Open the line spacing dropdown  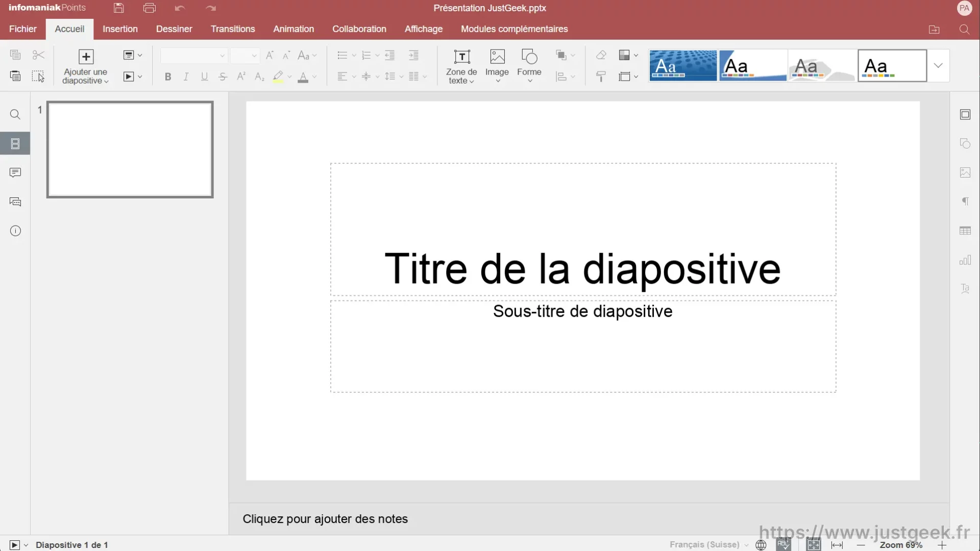click(x=394, y=77)
